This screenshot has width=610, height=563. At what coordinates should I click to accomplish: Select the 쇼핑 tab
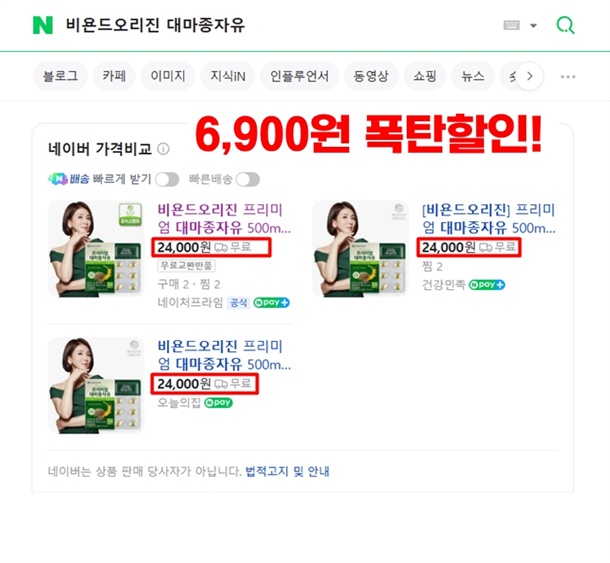425,76
